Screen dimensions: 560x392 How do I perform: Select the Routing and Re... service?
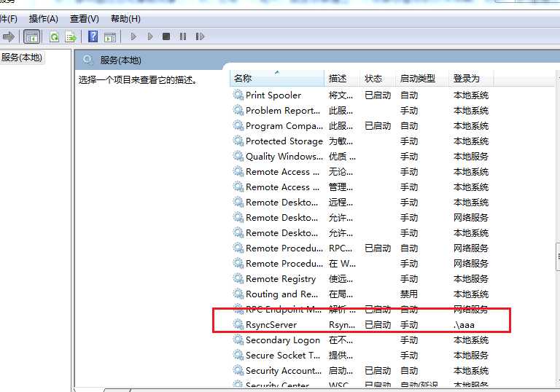pyautogui.click(x=361, y=294)
